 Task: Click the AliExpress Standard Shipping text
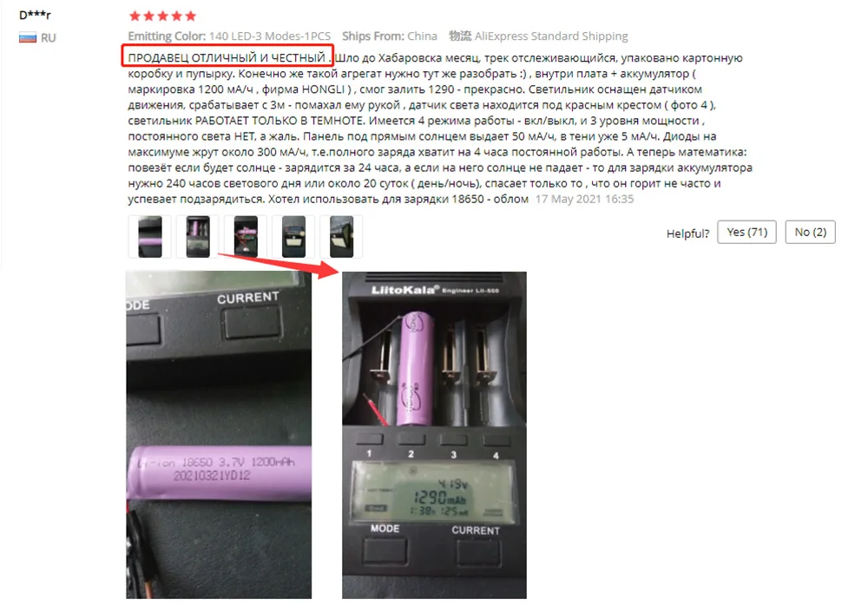point(551,36)
